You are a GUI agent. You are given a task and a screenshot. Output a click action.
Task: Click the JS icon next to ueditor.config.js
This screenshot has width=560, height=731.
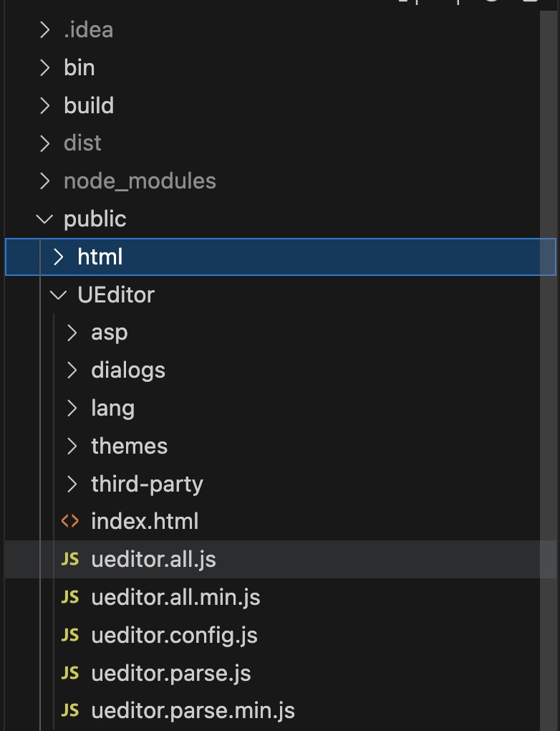(70, 635)
